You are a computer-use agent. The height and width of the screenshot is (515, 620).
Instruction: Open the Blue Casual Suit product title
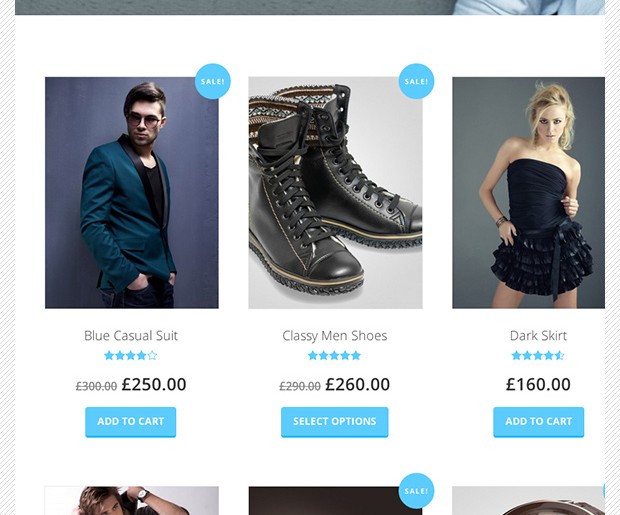(x=131, y=336)
